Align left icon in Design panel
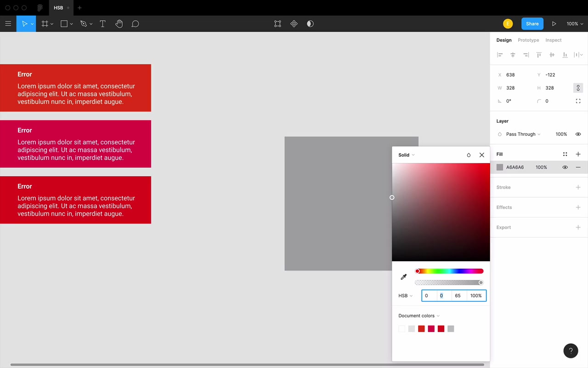 500,55
